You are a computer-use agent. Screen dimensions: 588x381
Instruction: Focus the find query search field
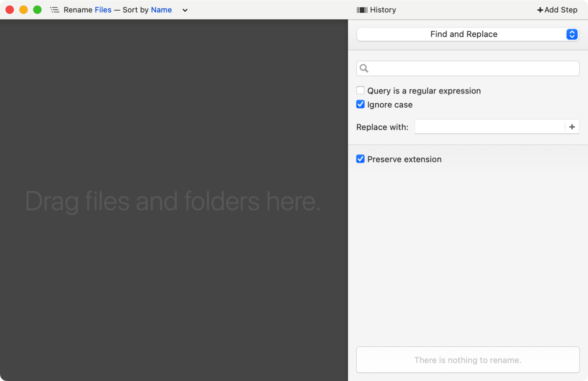point(468,69)
